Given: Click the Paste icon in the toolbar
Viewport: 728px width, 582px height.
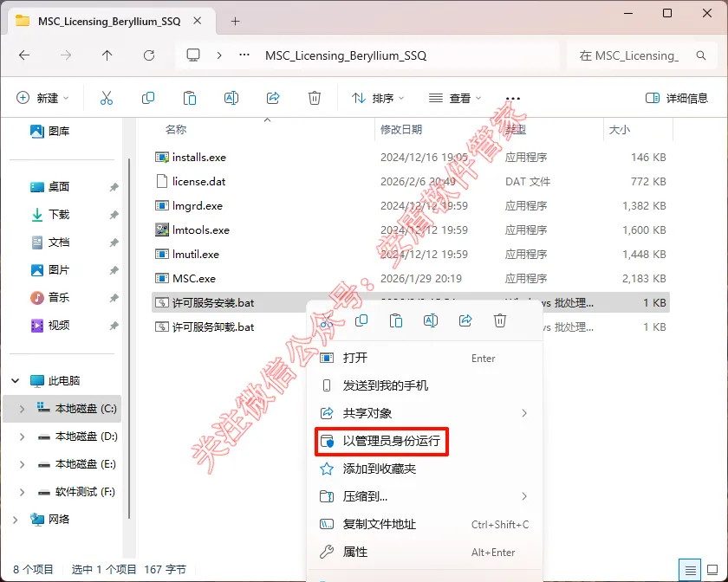Looking at the screenshot, I should pos(190,98).
